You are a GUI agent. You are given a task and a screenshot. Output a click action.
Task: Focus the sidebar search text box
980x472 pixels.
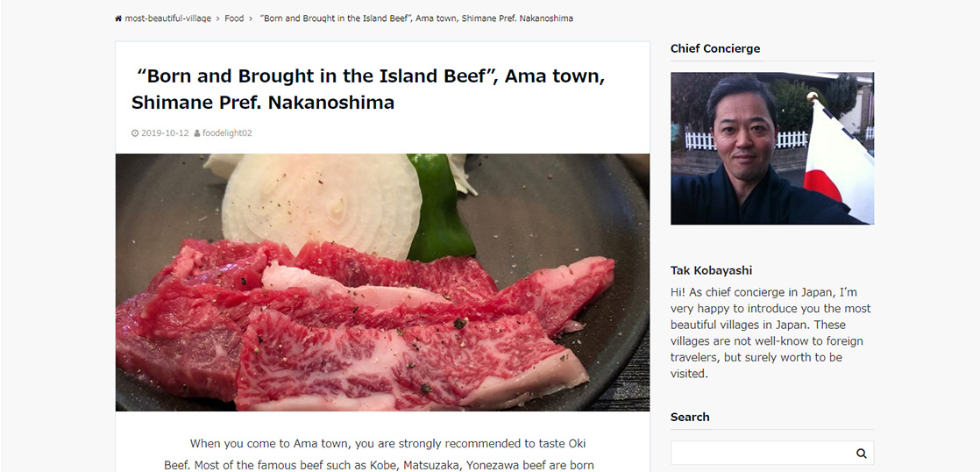pos(761,453)
